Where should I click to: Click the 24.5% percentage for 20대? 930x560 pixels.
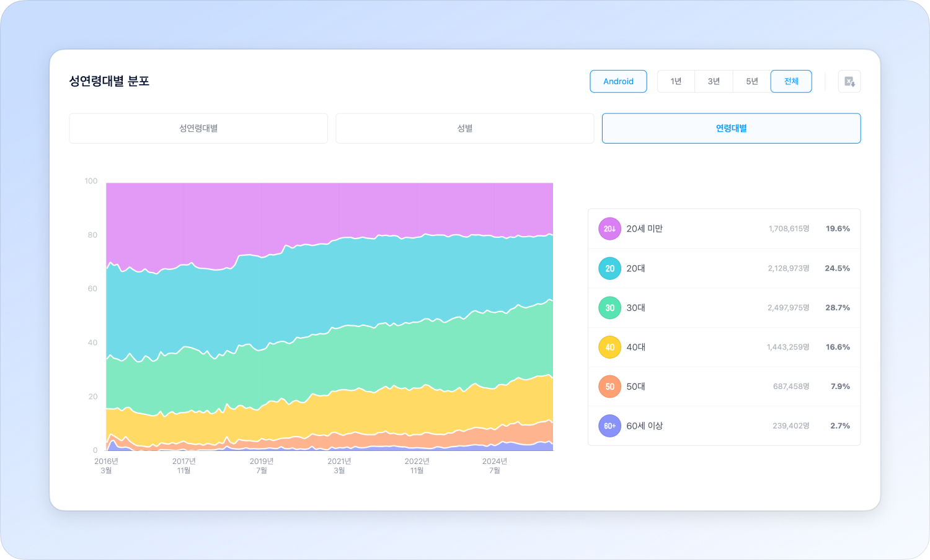click(x=837, y=268)
